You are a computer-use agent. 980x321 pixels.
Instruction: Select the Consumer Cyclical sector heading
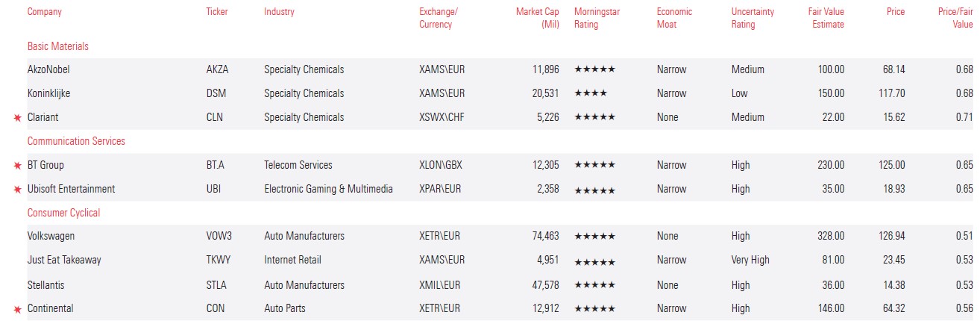point(63,213)
